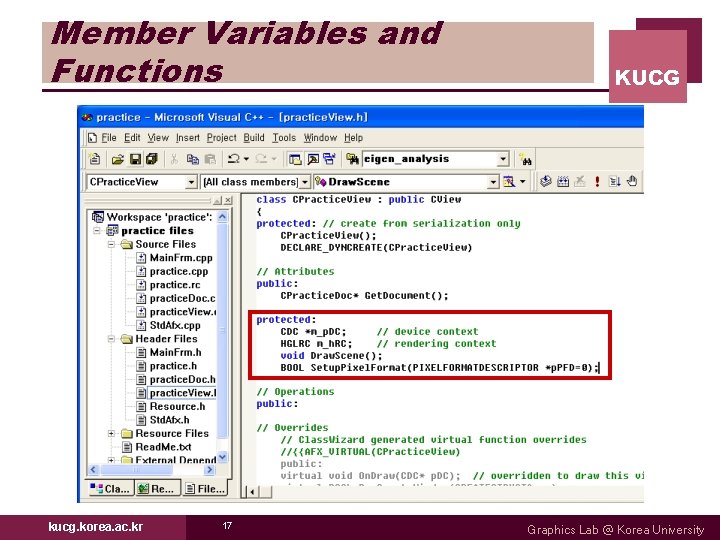Click the workspace tree scroll-down arrow
This screenshot has height=540, width=720.
point(222,457)
